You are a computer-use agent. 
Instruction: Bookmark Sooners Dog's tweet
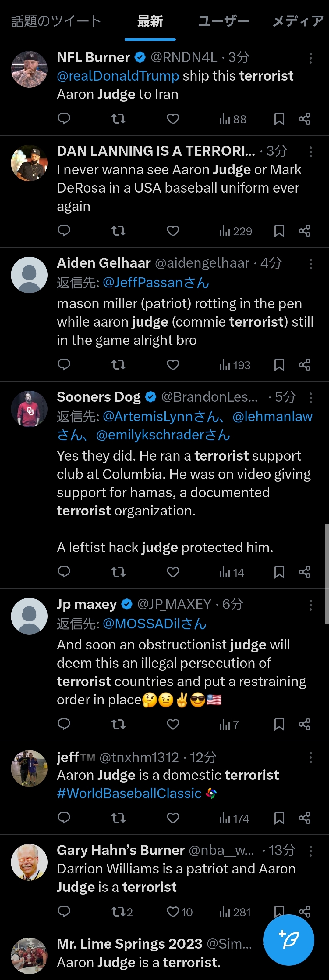click(279, 572)
